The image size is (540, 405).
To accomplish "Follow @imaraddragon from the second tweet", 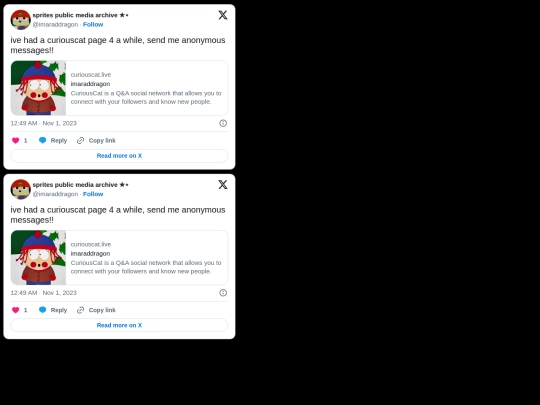I will click(93, 194).
